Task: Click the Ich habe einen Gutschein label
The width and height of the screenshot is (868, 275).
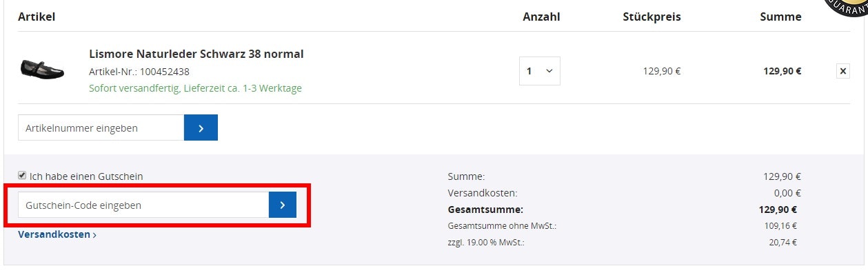Action: (86, 176)
